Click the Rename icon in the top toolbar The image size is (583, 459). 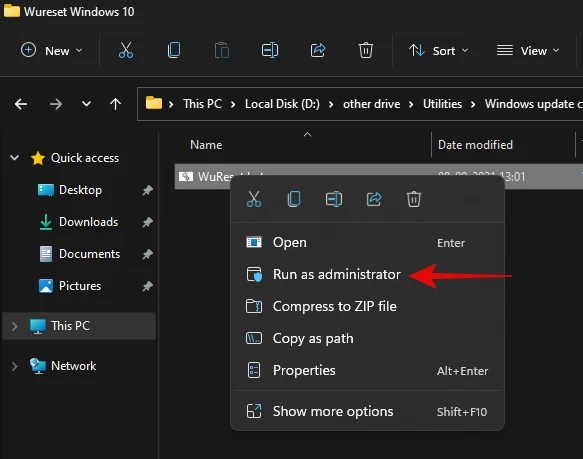point(270,50)
